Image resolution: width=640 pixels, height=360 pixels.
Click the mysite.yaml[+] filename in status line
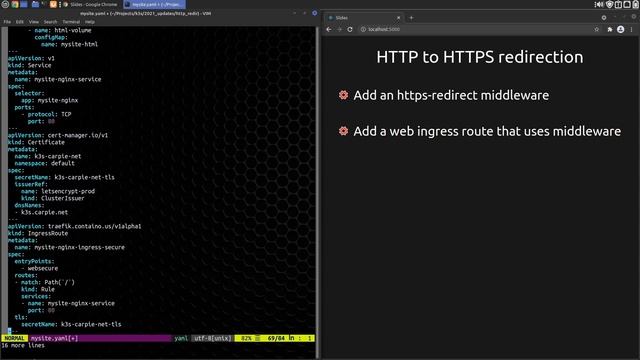(x=54, y=338)
